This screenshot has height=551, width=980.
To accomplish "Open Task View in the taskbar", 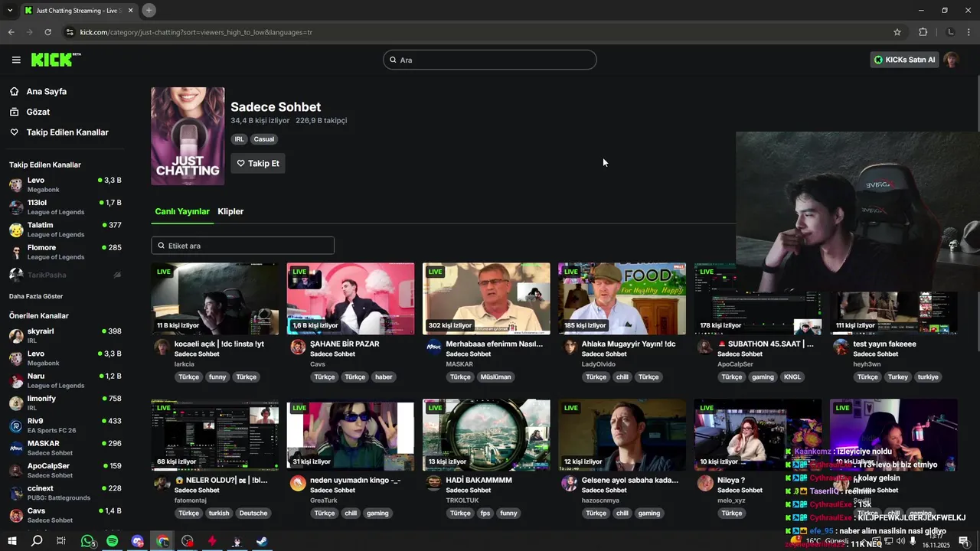I will (x=61, y=541).
